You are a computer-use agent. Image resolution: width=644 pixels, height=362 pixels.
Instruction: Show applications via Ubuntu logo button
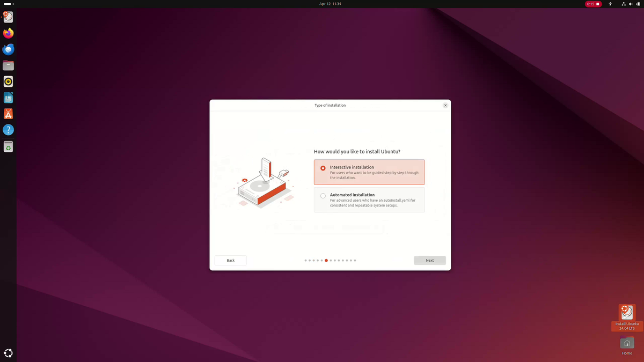point(8,353)
